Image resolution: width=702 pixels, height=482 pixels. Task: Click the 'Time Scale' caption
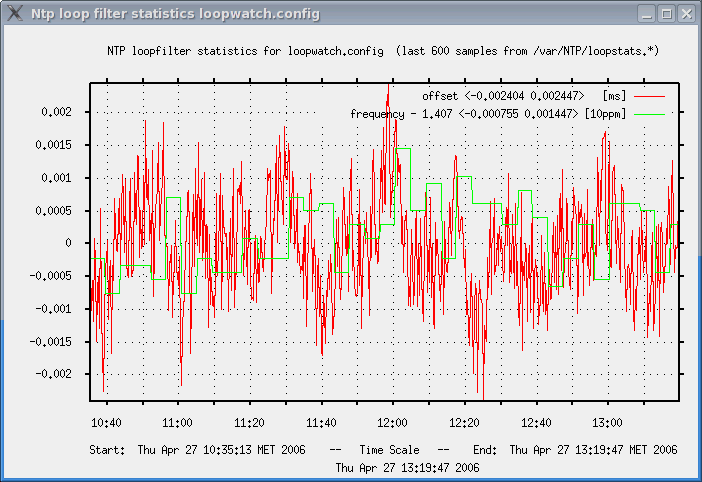tap(390, 450)
